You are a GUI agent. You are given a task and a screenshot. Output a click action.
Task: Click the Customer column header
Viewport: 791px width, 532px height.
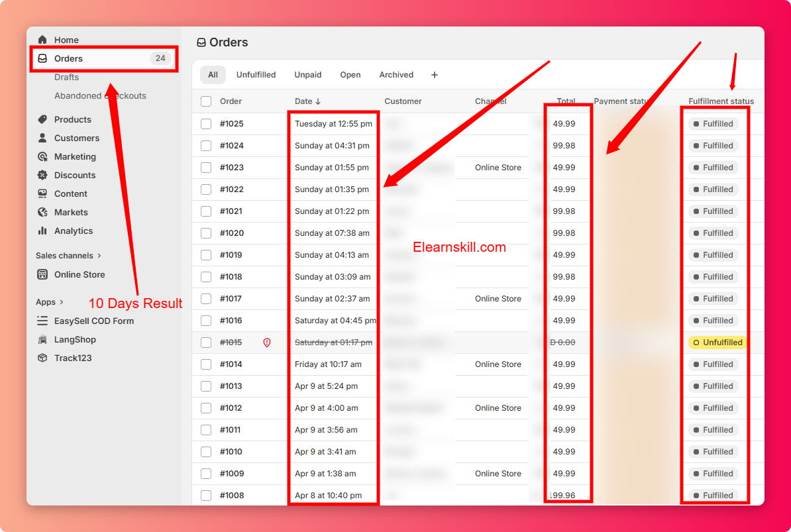(x=403, y=101)
